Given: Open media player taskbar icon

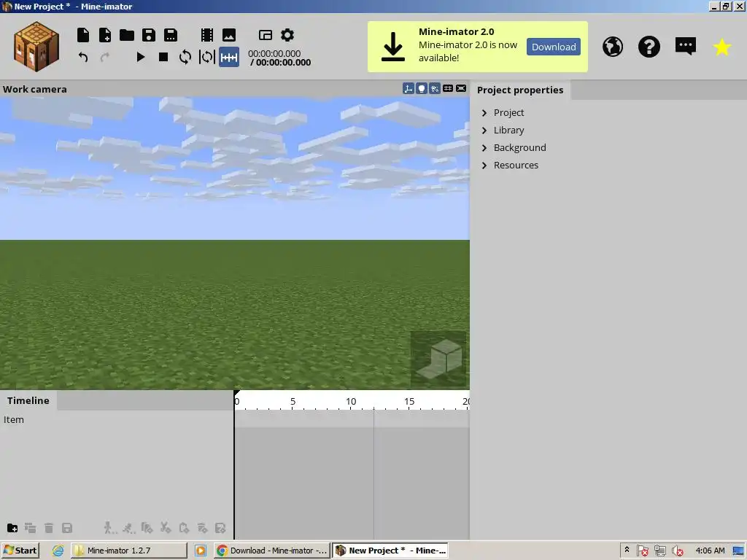Looking at the screenshot, I should (201, 551).
